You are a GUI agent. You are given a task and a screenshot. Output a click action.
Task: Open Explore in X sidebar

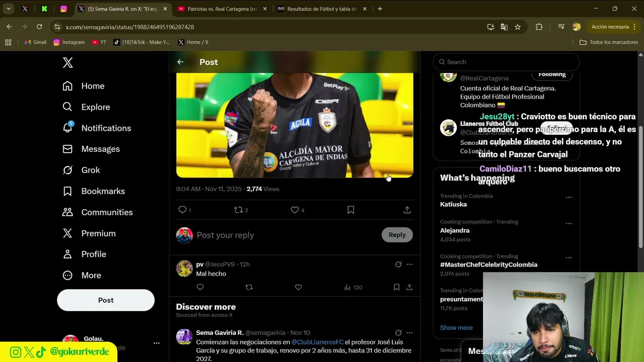[x=86, y=107]
